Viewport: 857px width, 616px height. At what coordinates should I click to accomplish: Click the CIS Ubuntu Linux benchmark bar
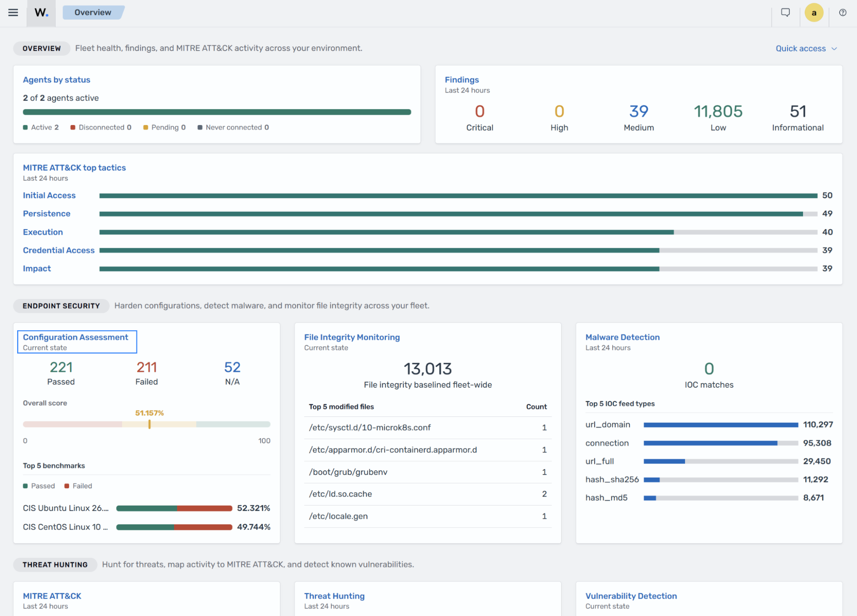174,508
